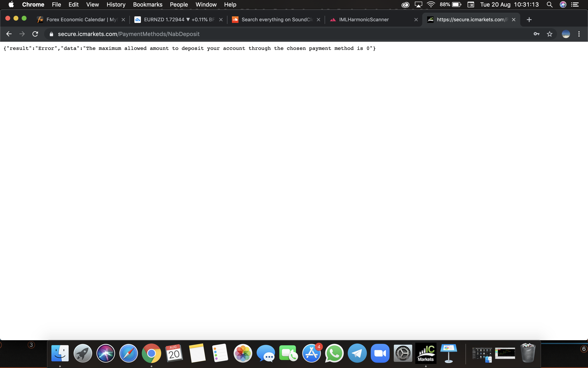
Task: Open the Apple menu
Action: (x=11, y=5)
